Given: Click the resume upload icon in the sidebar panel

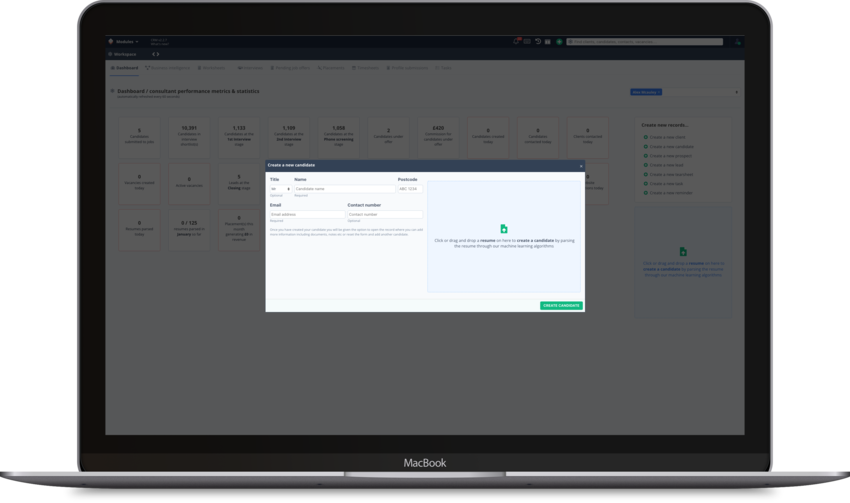Looking at the screenshot, I should point(683,252).
